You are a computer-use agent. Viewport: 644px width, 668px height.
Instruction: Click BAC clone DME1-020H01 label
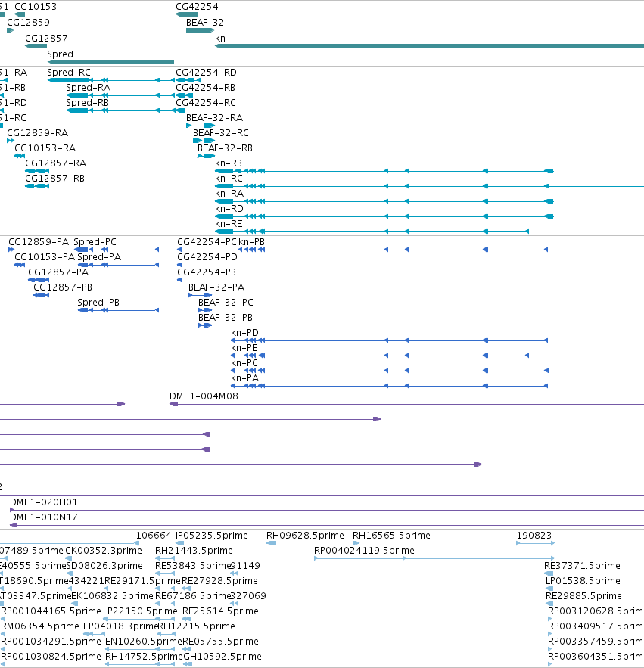click(44, 502)
